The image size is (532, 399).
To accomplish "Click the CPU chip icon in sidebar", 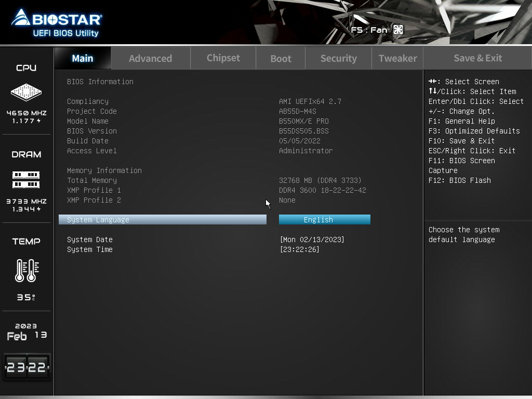I will click(26, 92).
